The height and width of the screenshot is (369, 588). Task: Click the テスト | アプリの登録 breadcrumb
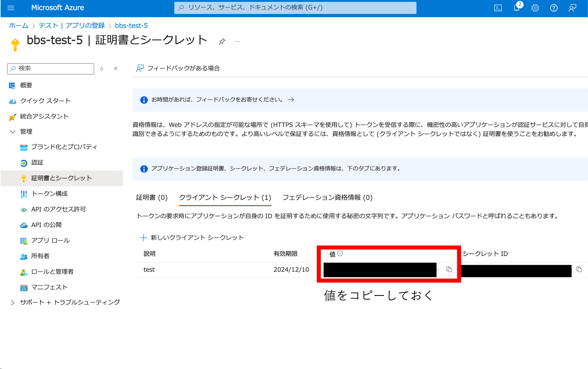72,26
